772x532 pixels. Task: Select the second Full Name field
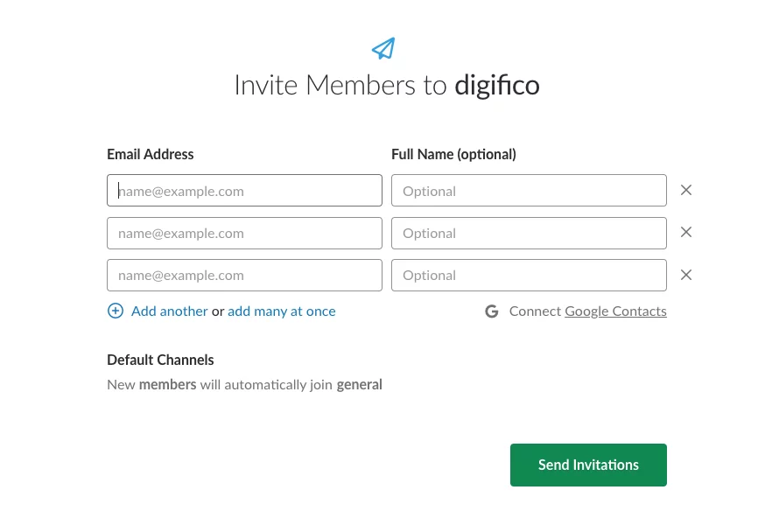tap(529, 233)
